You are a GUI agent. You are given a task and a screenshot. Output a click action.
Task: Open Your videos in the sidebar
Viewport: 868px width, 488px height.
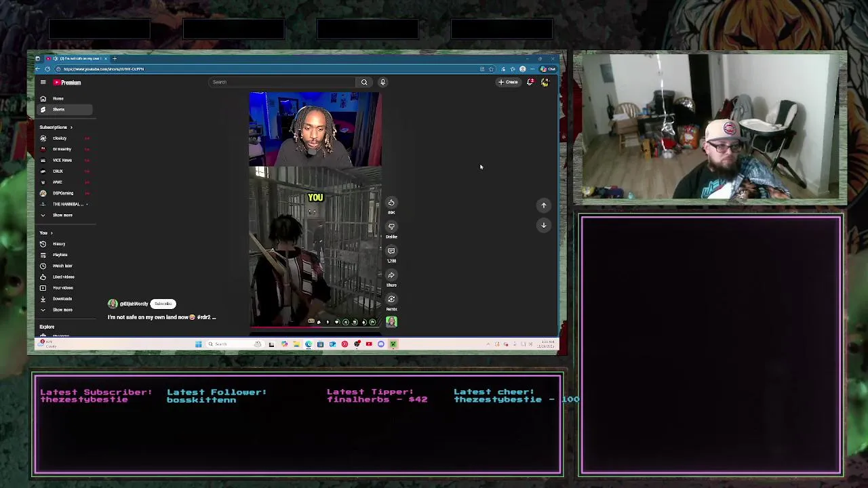65,287
